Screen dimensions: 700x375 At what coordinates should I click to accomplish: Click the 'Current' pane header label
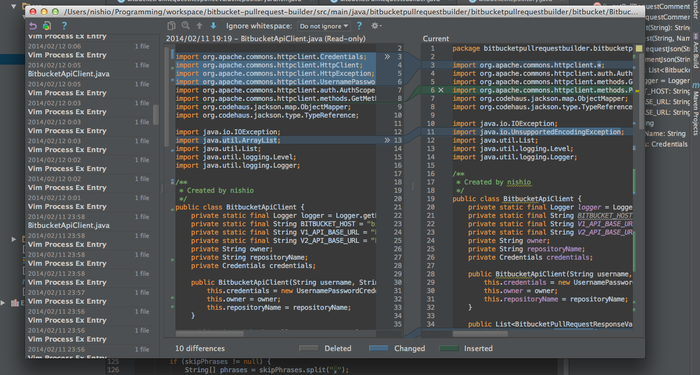436,39
